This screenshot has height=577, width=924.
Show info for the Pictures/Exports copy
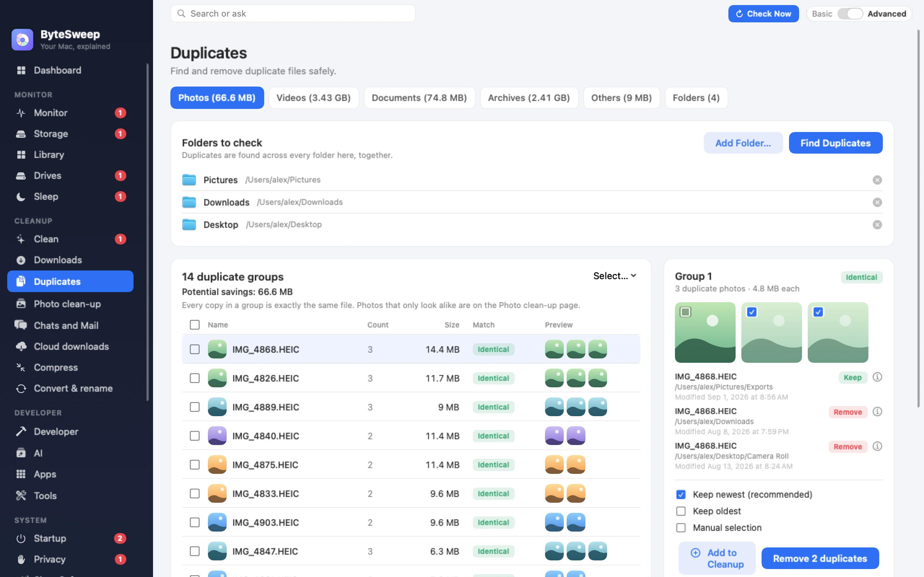[x=877, y=377]
